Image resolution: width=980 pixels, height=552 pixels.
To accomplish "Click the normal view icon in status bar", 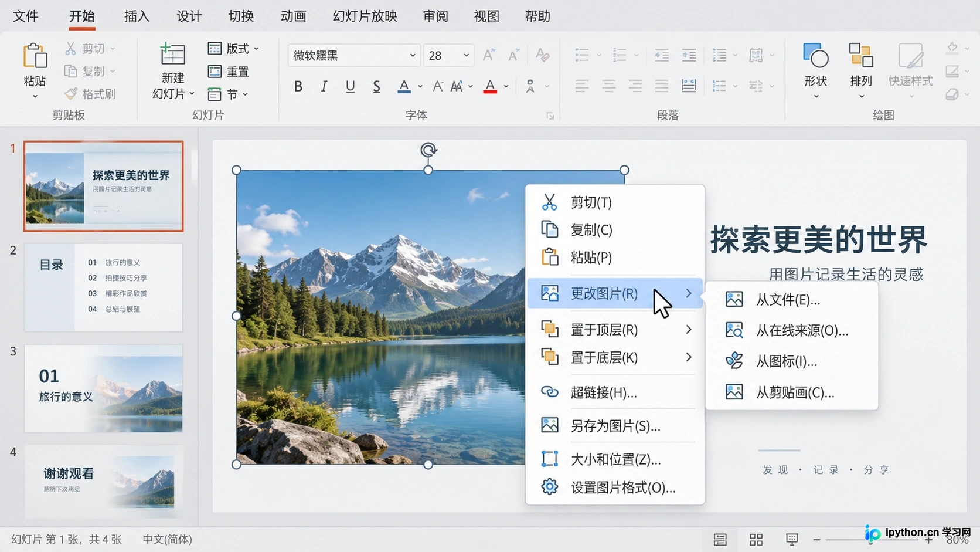I will [x=720, y=539].
